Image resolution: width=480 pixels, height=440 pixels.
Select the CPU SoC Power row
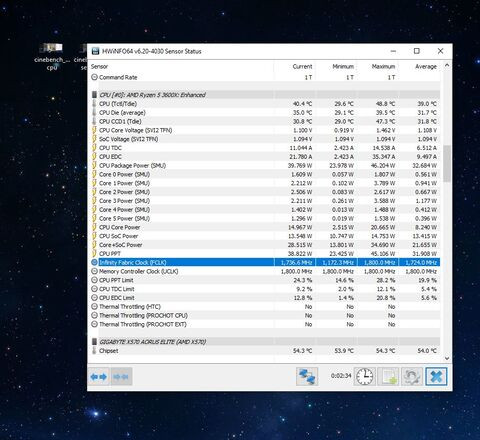point(265,236)
